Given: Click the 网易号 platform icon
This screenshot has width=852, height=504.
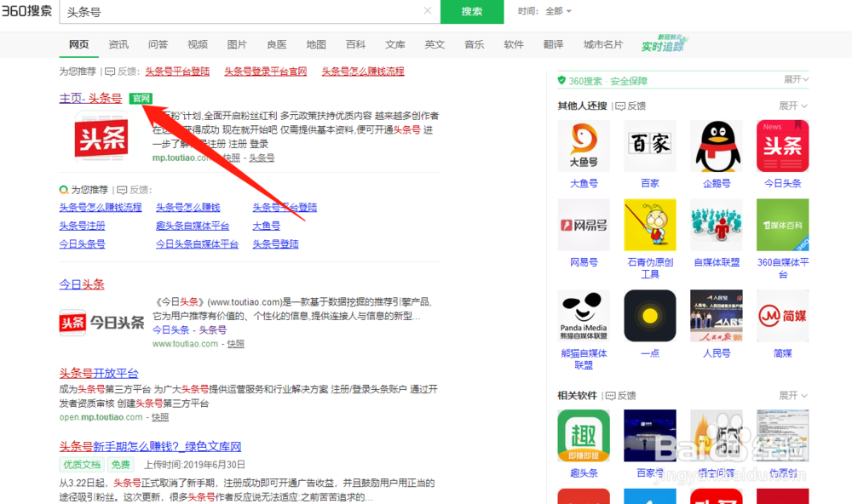Looking at the screenshot, I should (583, 226).
